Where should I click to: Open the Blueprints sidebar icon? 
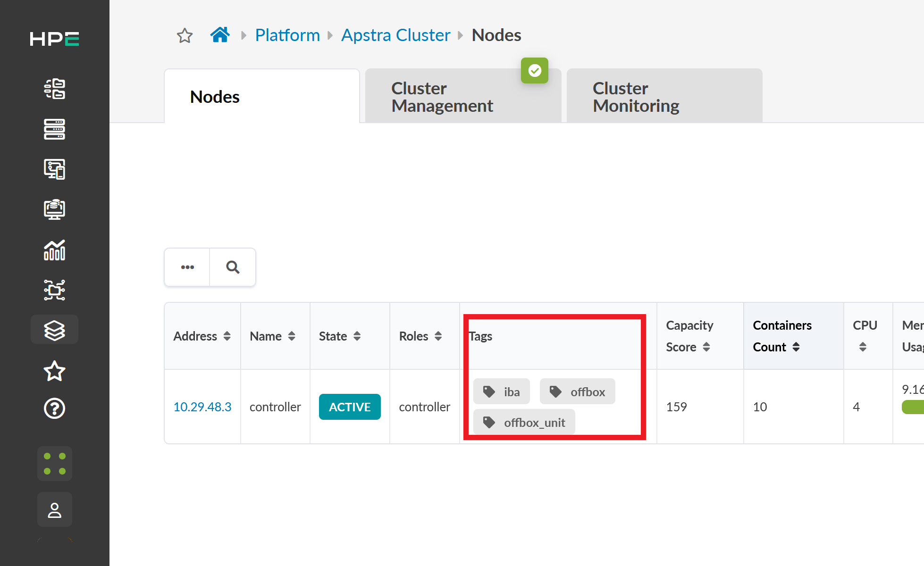pyautogui.click(x=54, y=89)
